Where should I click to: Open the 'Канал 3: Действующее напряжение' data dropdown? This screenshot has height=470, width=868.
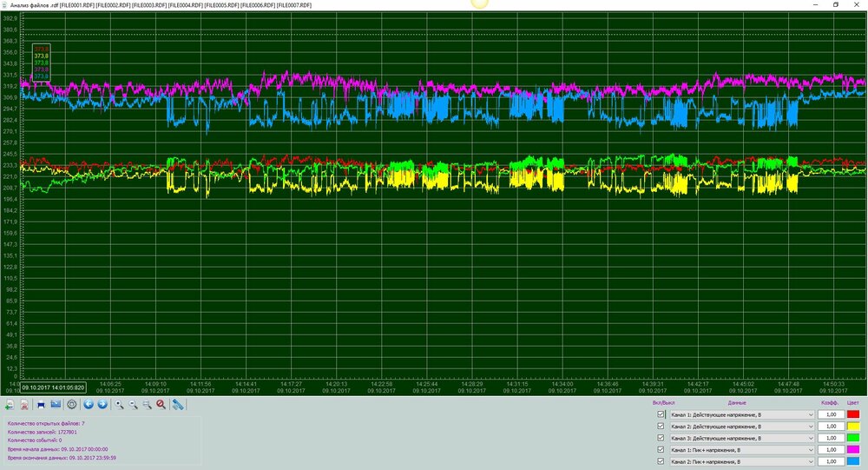(811, 438)
